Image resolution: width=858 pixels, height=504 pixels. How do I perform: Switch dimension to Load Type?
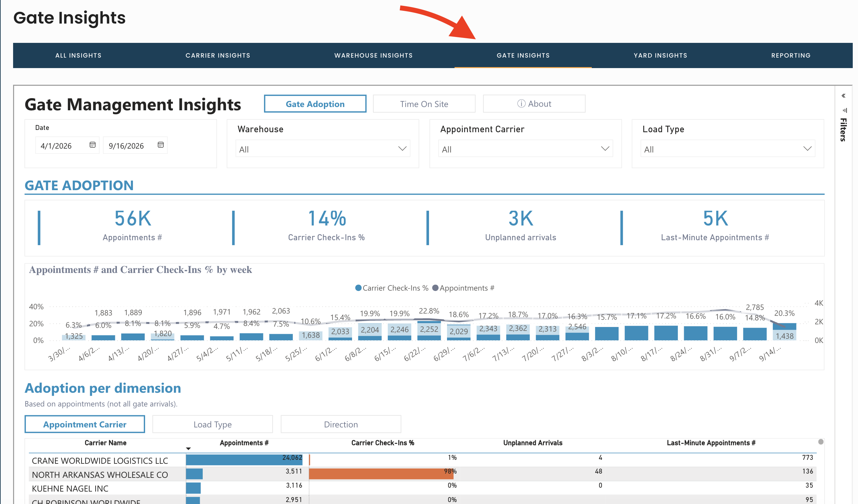point(213,424)
